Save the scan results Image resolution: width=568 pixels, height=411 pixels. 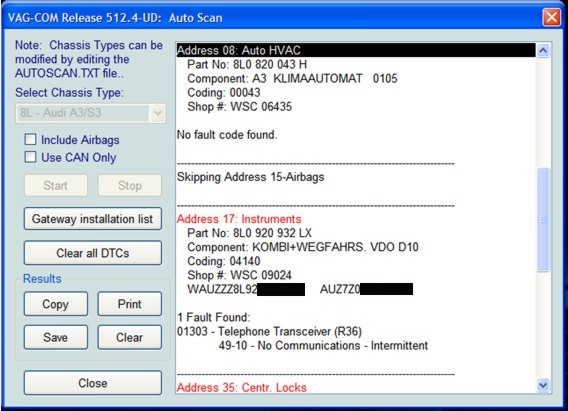[56, 337]
